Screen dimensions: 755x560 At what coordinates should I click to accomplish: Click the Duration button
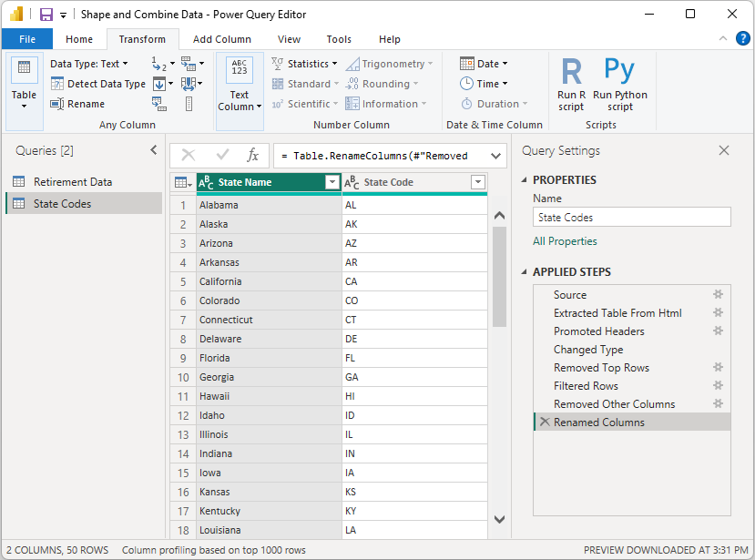point(494,104)
